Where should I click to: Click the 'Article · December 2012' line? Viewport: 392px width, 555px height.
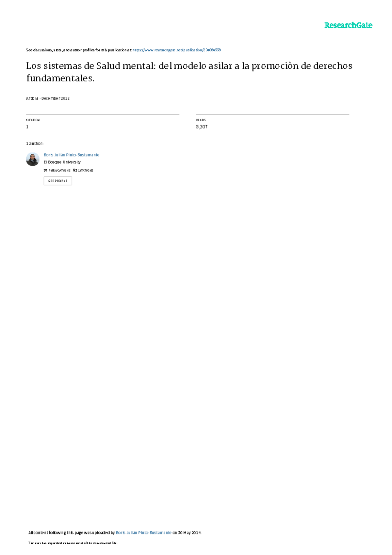coord(48,98)
